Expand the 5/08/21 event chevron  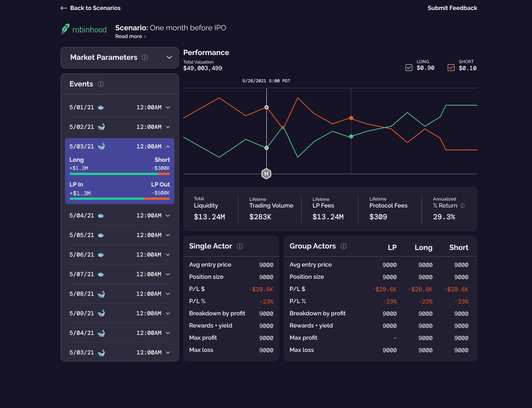point(168,294)
